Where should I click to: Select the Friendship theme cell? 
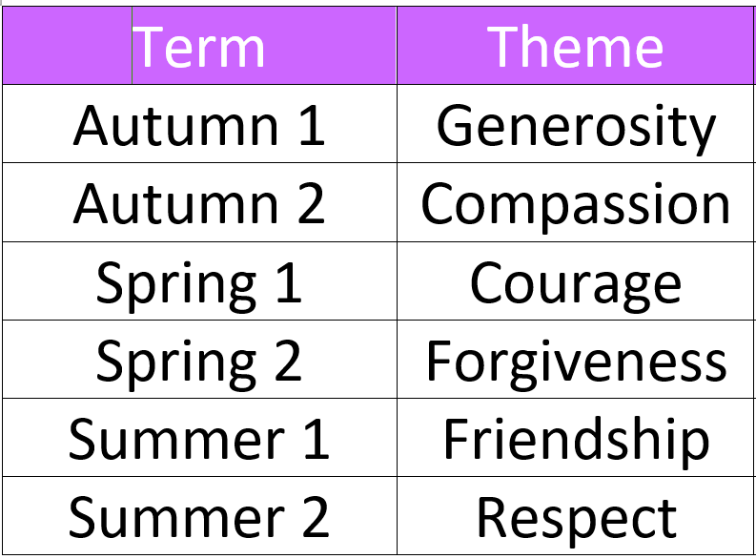tap(576, 439)
